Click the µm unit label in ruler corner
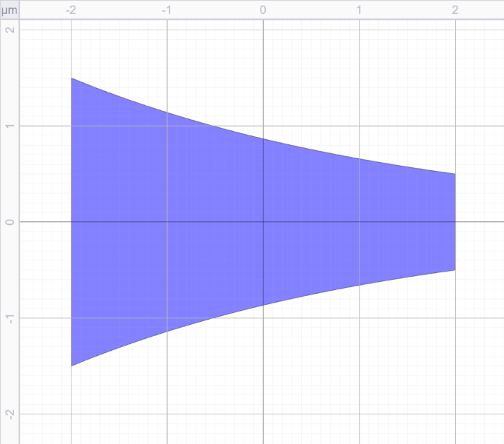 click(x=9, y=10)
